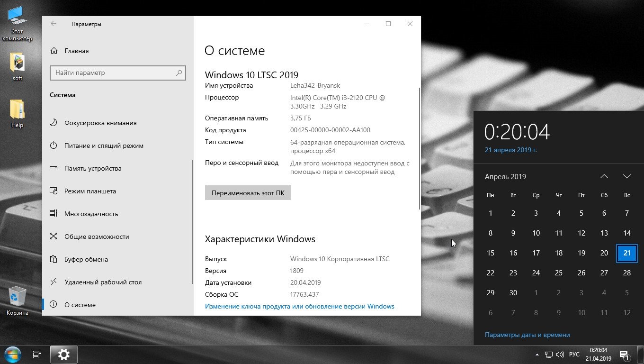
Task: Open the volume speaker tray icon
Action: (560, 355)
